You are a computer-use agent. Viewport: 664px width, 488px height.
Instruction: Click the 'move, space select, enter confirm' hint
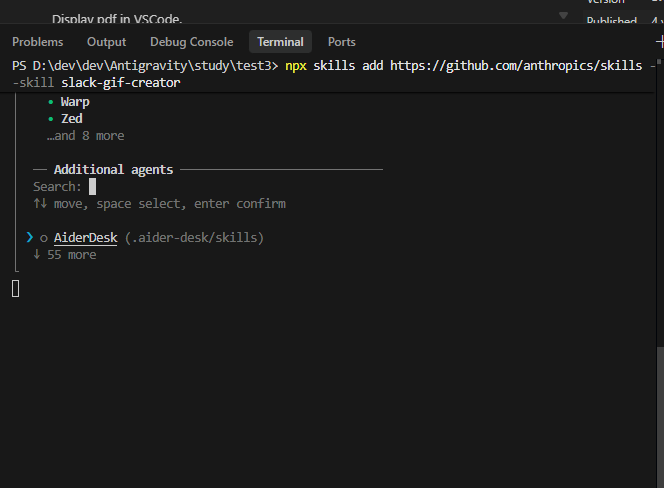point(170,204)
